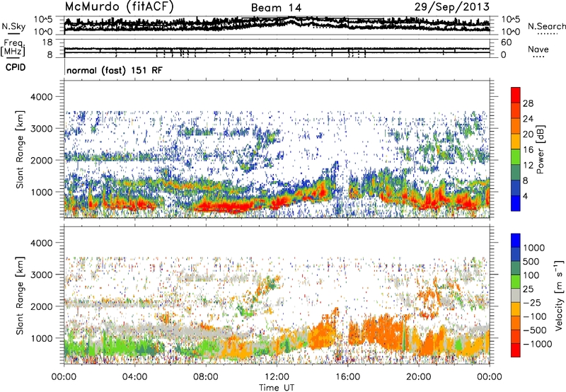Click the '-1000' velocity colorbar tick value

[538, 344]
